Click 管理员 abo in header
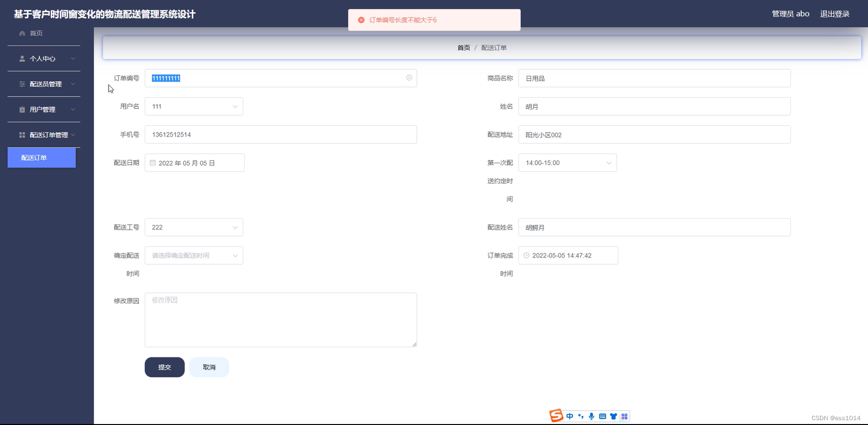 point(790,14)
